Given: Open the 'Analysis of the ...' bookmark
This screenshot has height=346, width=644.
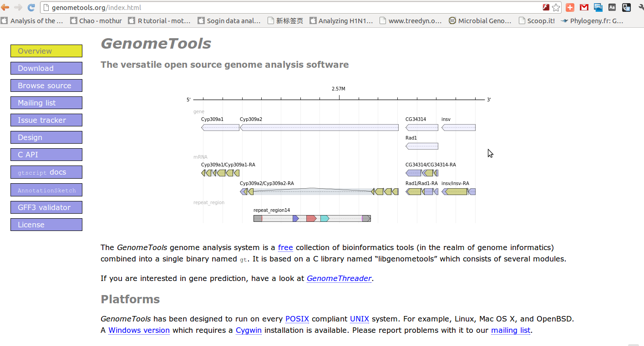Looking at the screenshot, I should [32, 20].
